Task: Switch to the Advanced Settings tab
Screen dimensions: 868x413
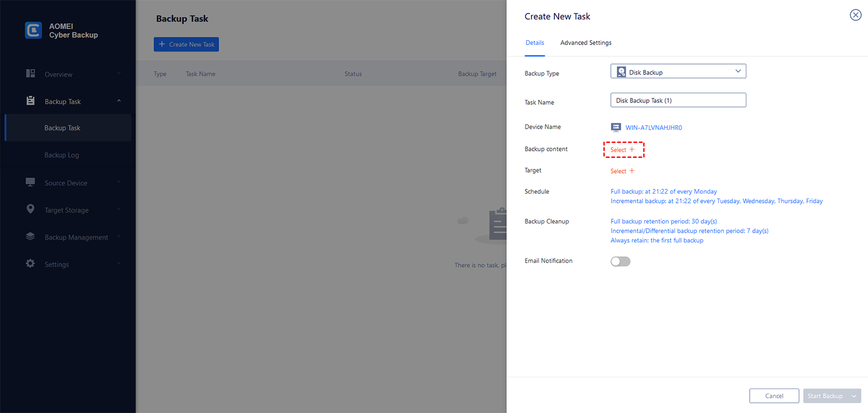Action: pos(585,43)
